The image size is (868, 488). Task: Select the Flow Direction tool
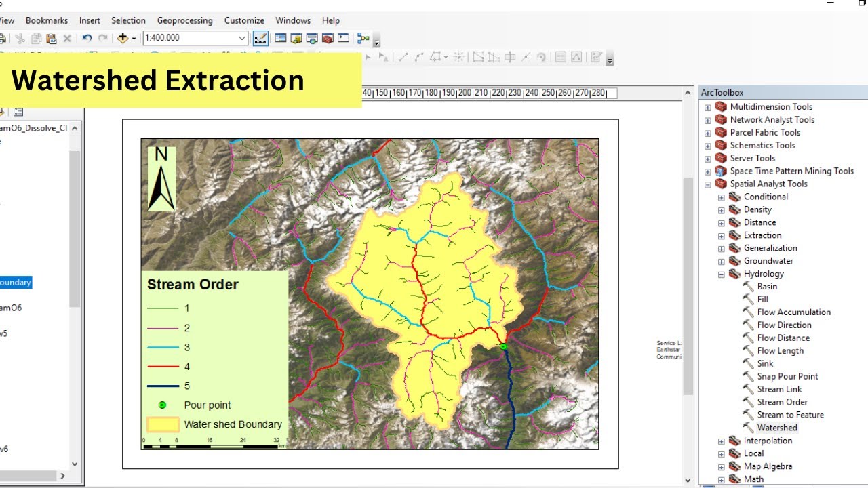pos(784,325)
